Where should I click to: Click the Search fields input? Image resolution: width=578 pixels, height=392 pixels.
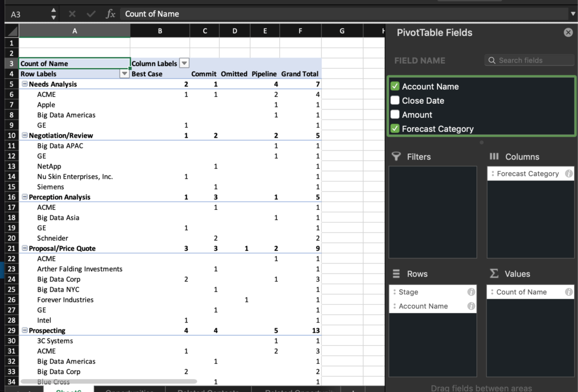tap(529, 60)
